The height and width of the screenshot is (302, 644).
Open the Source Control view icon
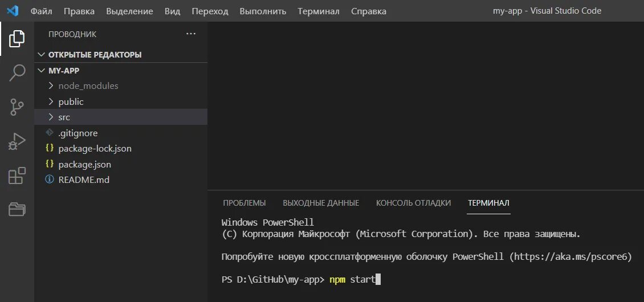[x=17, y=107]
